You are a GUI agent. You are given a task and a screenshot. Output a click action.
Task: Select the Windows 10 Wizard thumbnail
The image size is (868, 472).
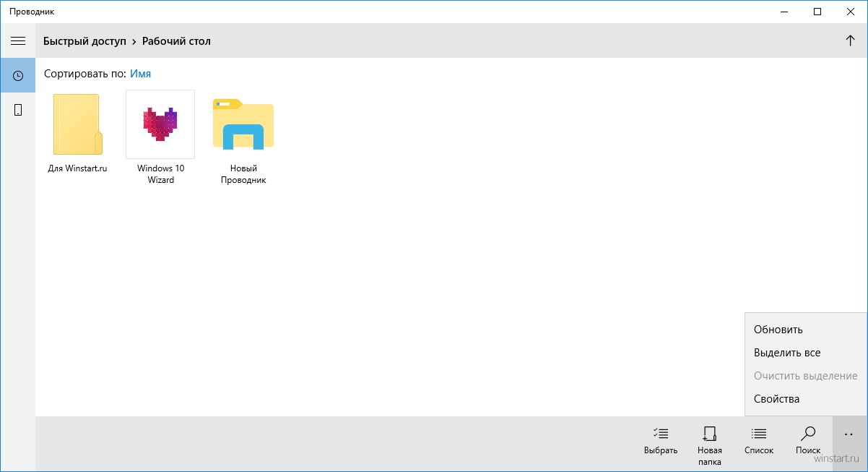(x=160, y=124)
